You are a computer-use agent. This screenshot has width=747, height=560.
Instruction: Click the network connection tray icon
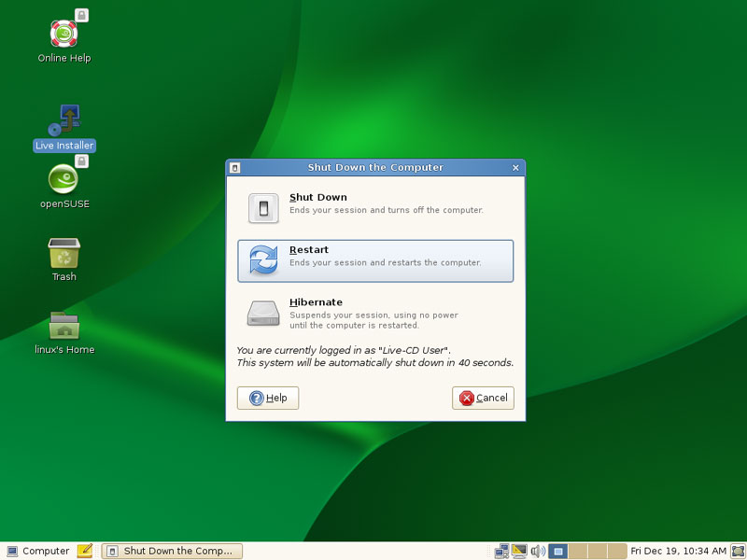(501, 551)
